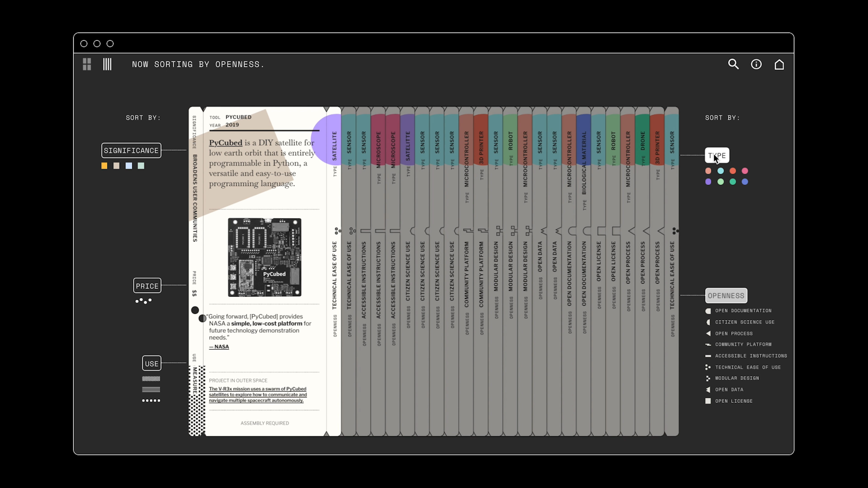Activate the Openness sort button
The height and width of the screenshot is (488, 868).
point(726,296)
